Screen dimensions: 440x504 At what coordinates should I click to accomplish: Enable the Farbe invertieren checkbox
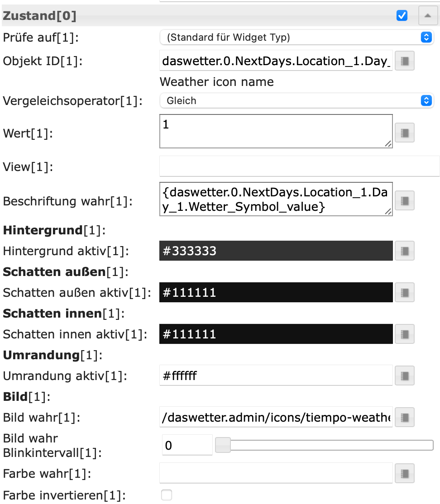167,495
